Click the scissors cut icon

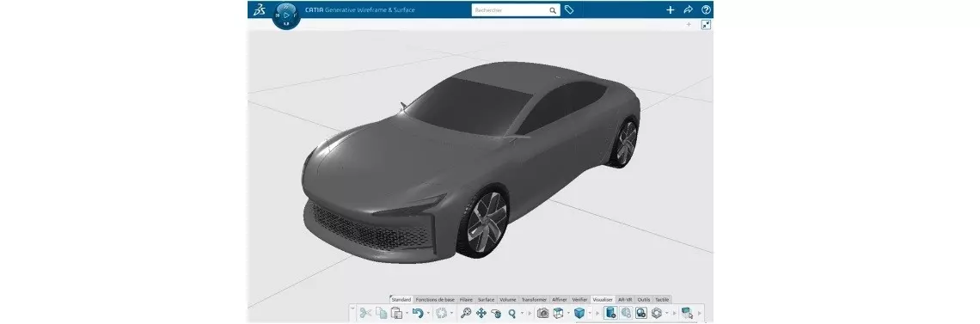[365, 313]
